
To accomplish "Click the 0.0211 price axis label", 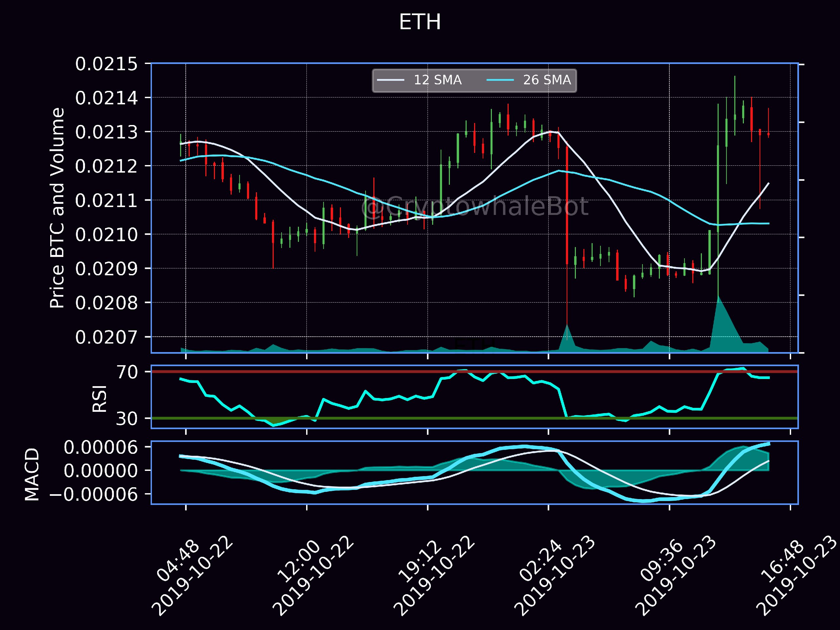I will [106, 200].
